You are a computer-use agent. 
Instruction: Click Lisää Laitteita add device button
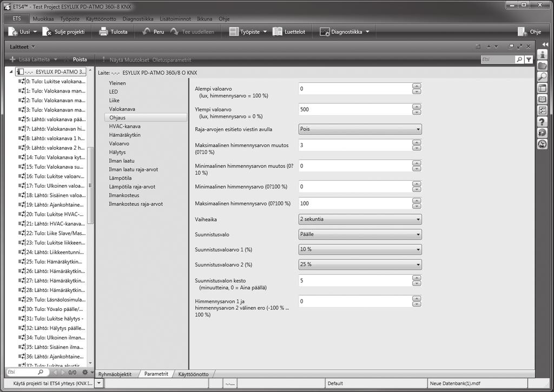(x=33, y=59)
